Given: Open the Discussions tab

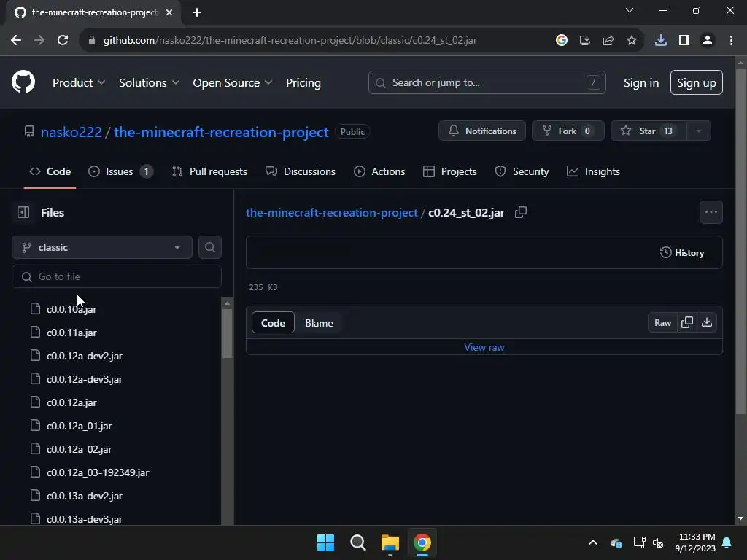Looking at the screenshot, I should click(x=301, y=171).
